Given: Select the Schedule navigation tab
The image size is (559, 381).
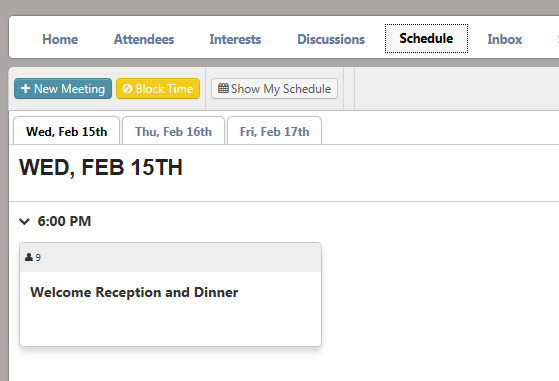Looking at the screenshot, I should tap(426, 38).
